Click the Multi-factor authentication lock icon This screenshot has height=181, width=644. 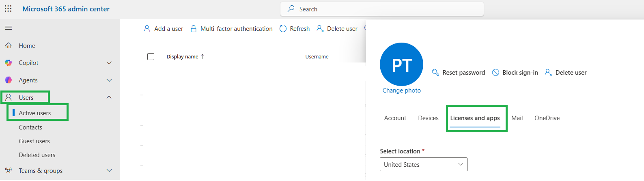click(194, 28)
